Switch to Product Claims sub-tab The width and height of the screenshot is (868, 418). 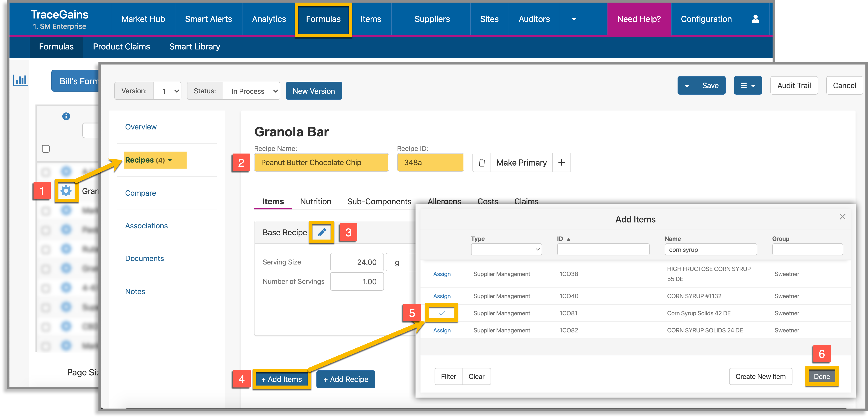click(121, 46)
